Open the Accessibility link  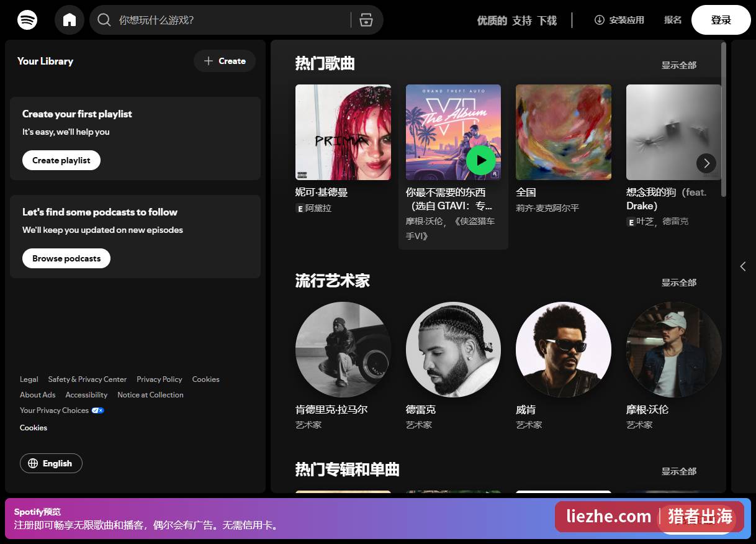coord(86,395)
